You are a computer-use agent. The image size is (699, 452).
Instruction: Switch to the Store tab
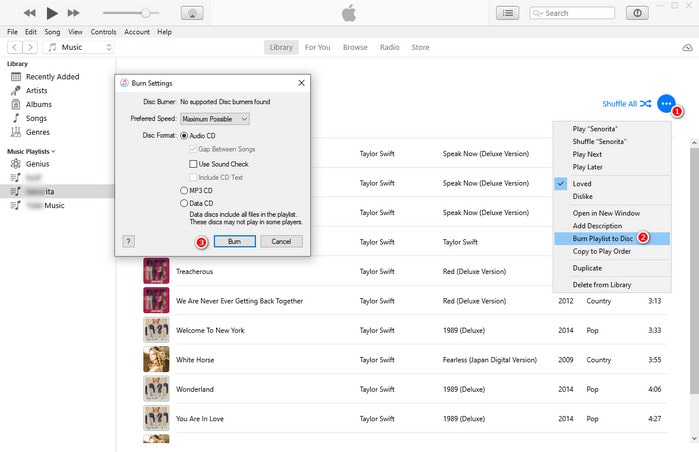pos(420,47)
